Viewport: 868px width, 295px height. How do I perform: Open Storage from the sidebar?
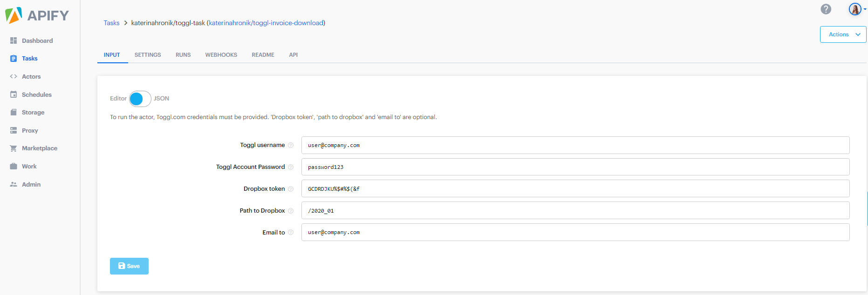pos(33,112)
